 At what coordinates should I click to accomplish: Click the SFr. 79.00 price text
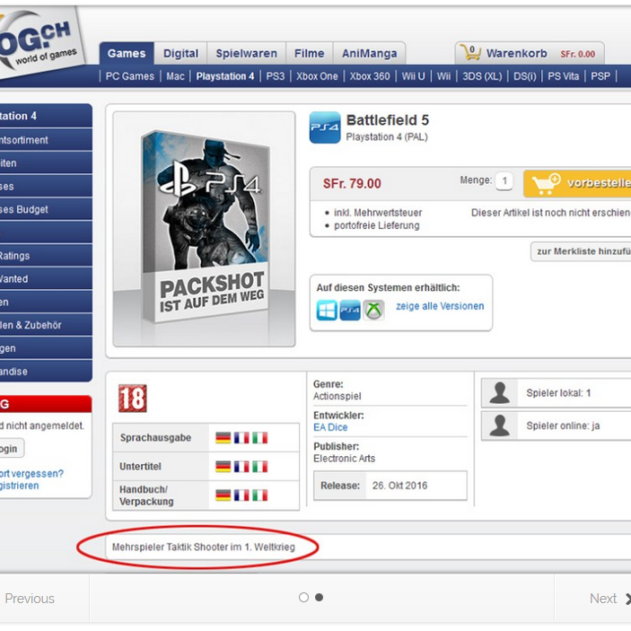[x=352, y=184]
